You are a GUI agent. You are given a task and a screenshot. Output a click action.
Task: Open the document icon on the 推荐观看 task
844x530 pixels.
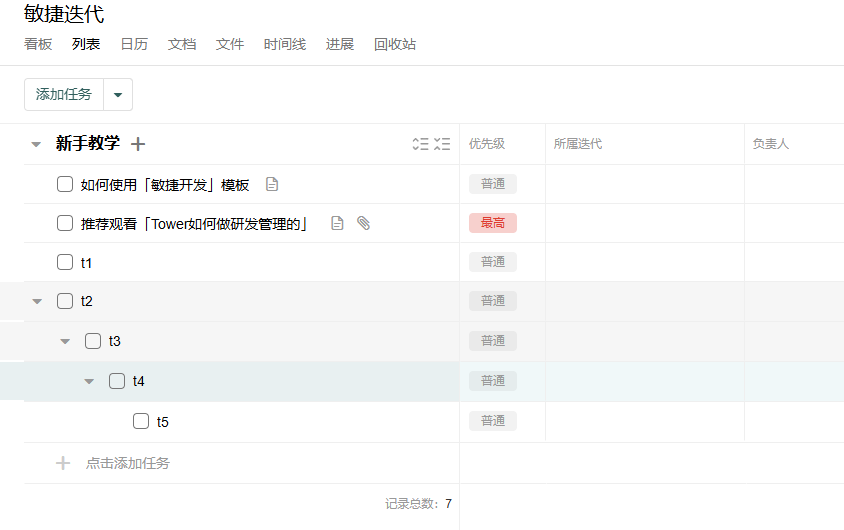coord(337,223)
